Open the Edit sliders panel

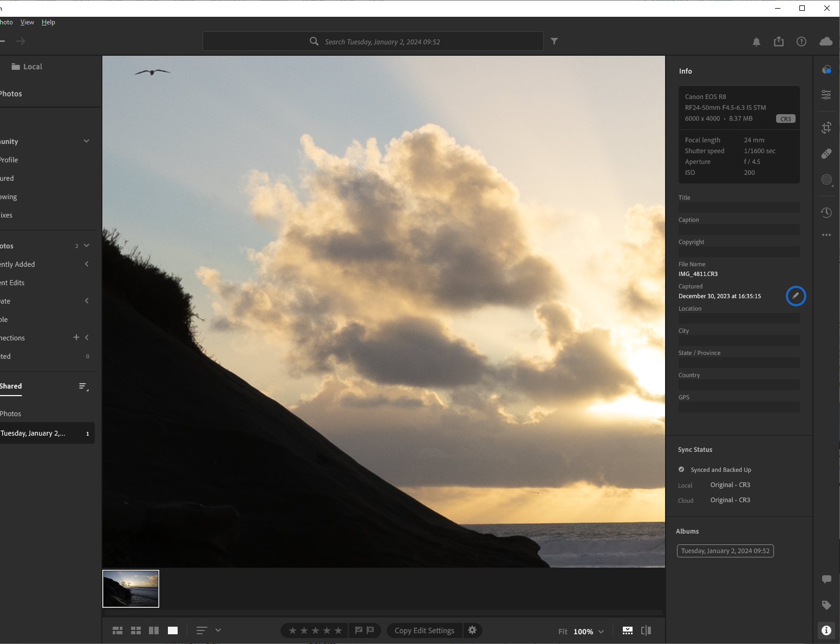826,95
